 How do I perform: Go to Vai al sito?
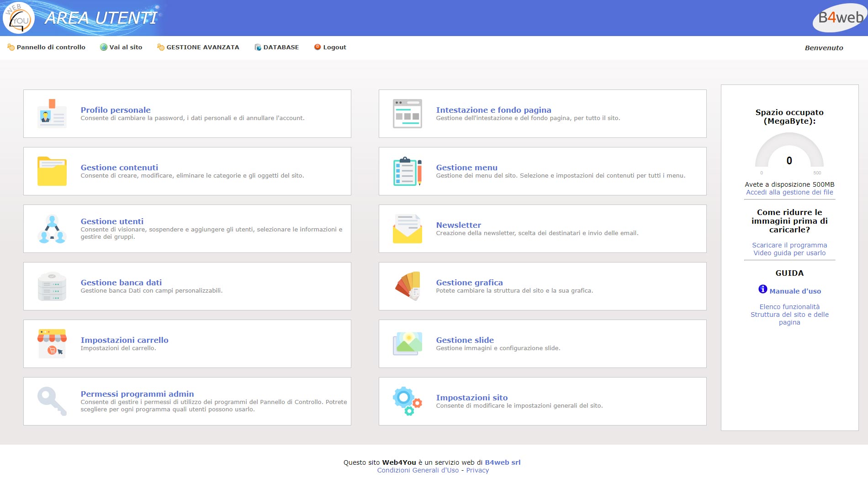126,47
